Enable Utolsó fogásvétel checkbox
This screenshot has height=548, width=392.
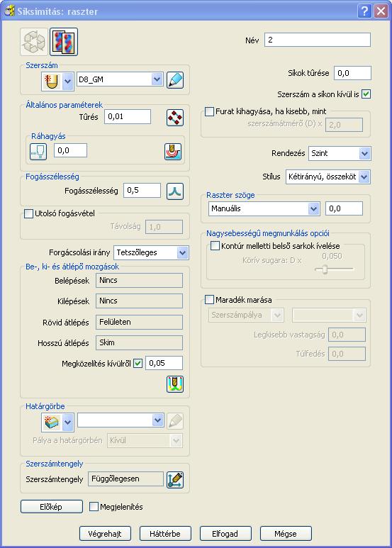[28, 213]
